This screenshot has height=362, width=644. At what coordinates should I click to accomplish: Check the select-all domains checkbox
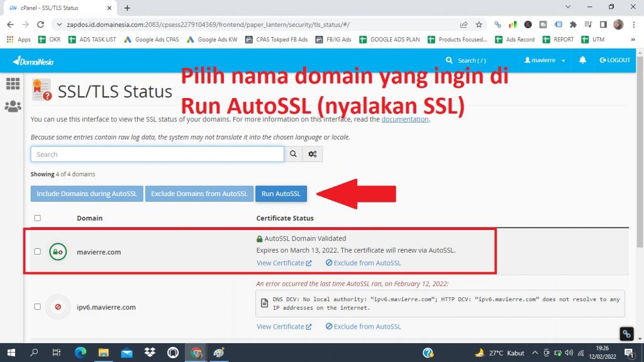[38, 218]
